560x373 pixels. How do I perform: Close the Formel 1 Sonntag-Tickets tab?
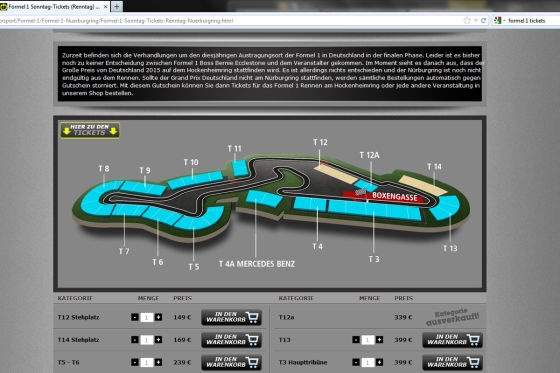tap(106, 6)
